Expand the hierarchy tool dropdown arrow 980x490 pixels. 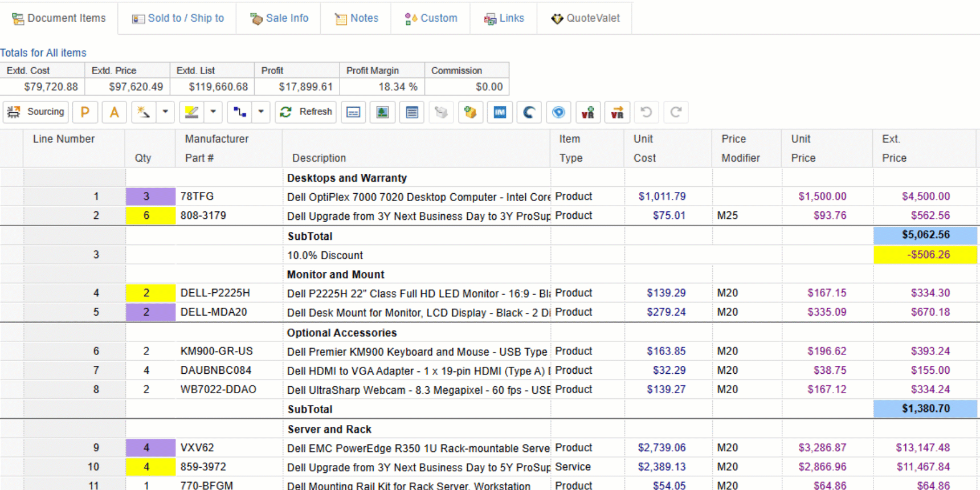coord(261,112)
